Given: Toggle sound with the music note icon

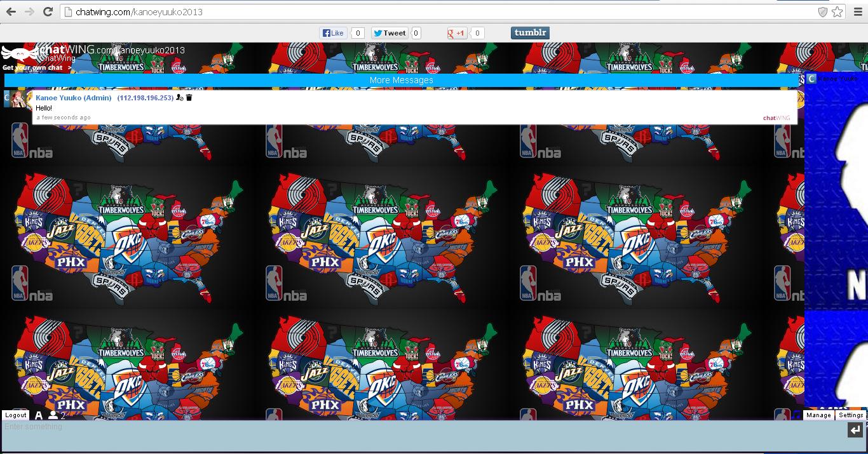Looking at the screenshot, I should 796,415.
